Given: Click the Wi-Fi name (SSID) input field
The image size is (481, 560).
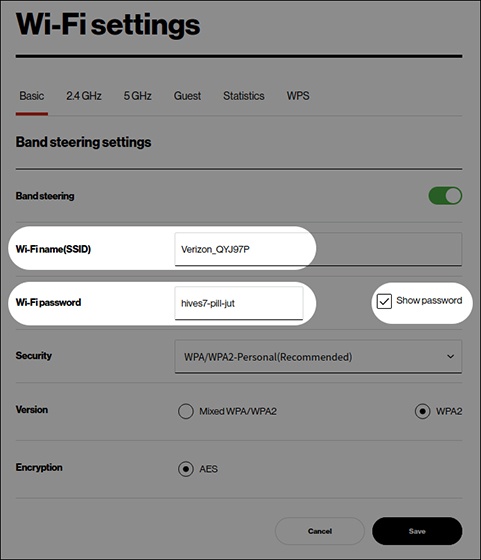Looking at the screenshot, I should (318, 249).
